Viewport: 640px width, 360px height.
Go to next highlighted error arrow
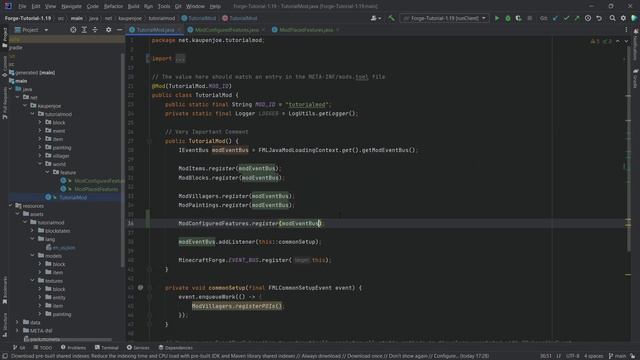[x=626, y=41]
